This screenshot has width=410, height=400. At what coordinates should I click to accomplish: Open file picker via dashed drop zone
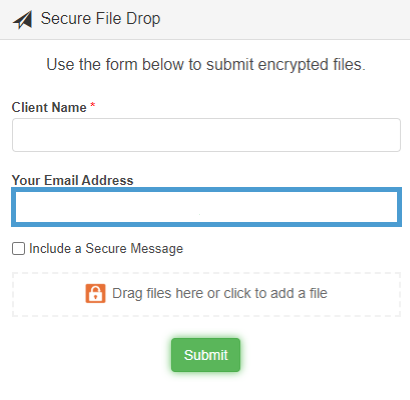tap(206, 294)
